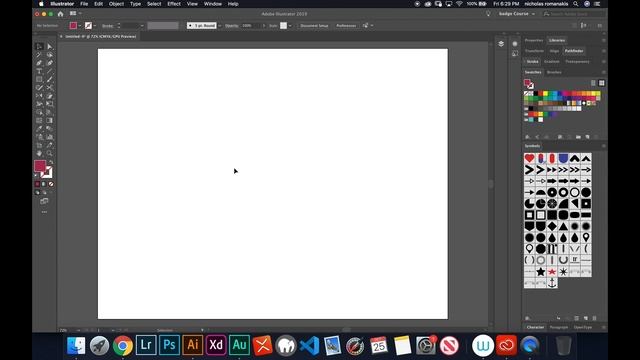Open Google Chrome from the Dock
Viewport: 640px width, 360px height.
123,345
